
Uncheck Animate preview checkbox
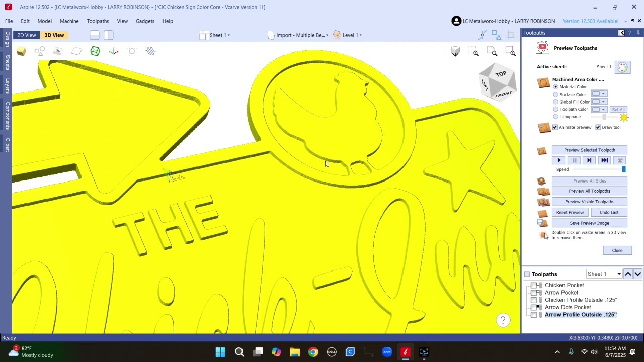(555, 127)
